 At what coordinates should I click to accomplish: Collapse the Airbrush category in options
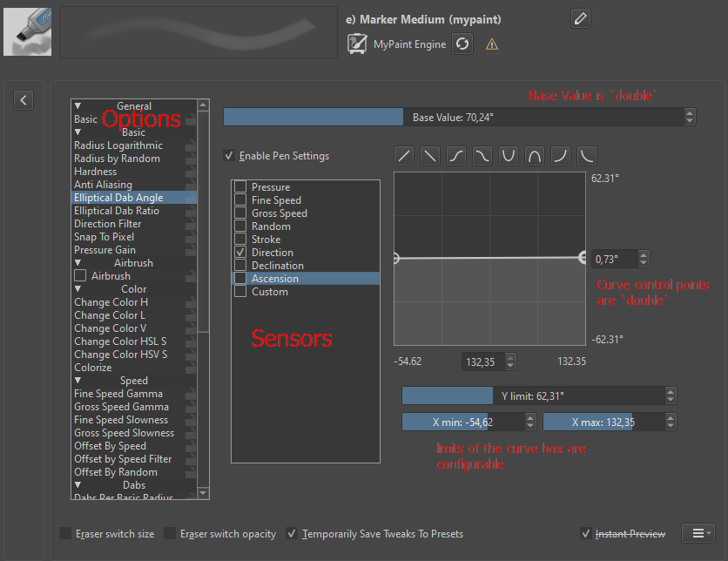pyautogui.click(x=78, y=263)
